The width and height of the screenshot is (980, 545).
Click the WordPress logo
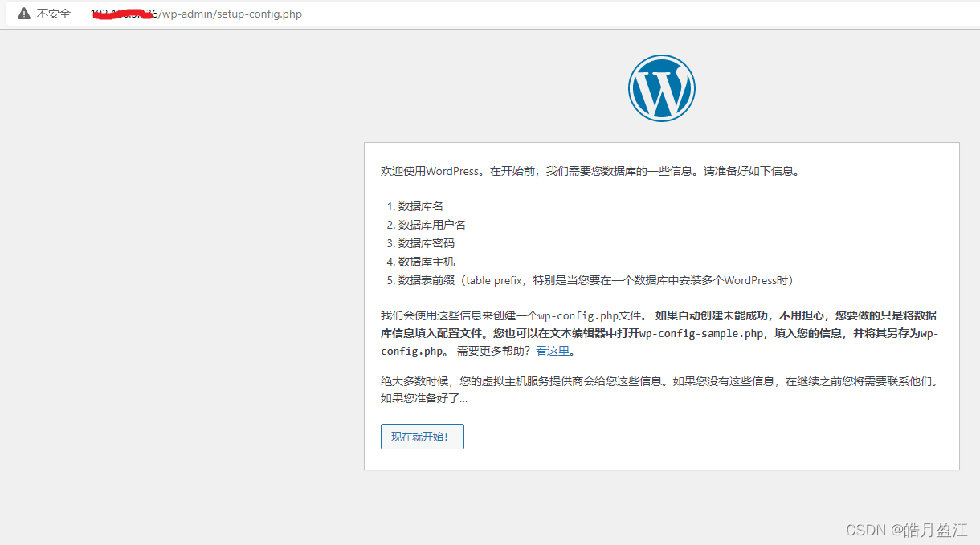(661, 88)
